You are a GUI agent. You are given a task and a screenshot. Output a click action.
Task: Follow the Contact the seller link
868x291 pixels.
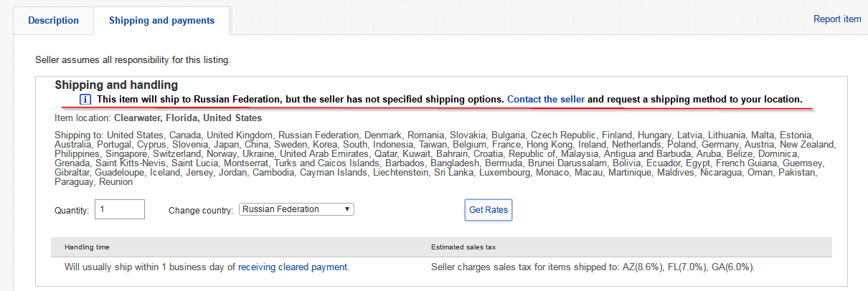[x=546, y=99]
